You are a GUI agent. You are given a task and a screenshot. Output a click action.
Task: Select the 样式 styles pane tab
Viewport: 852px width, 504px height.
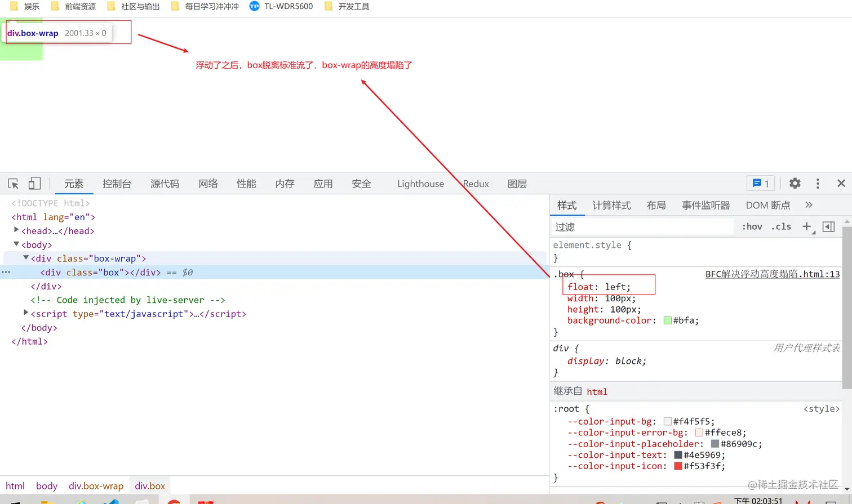point(567,205)
